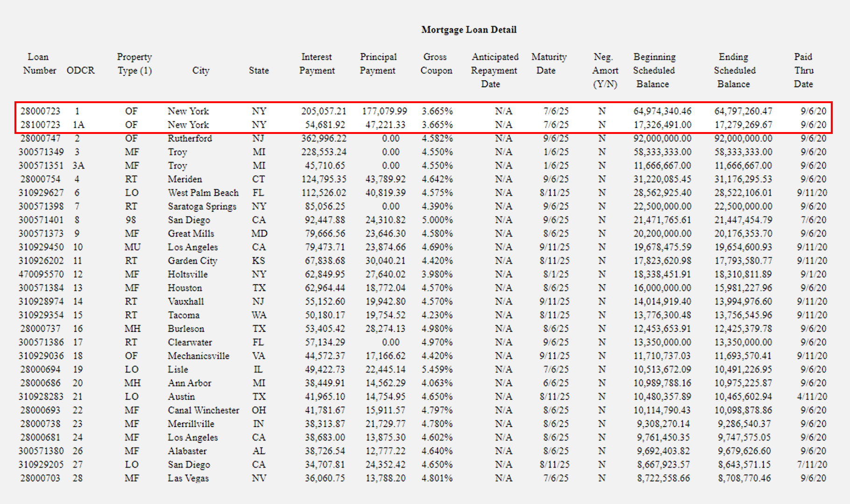Select loan number 28100723
This screenshot has width=850, height=504.
[40, 125]
